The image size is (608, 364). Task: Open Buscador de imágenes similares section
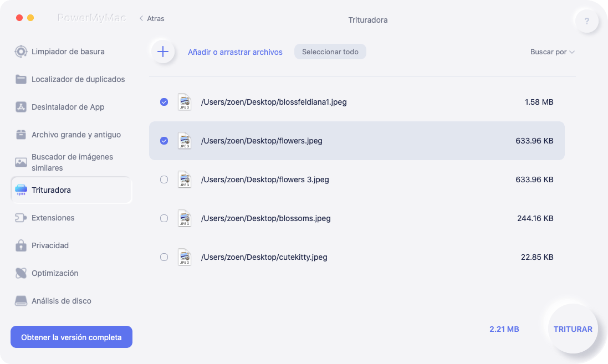tap(72, 162)
